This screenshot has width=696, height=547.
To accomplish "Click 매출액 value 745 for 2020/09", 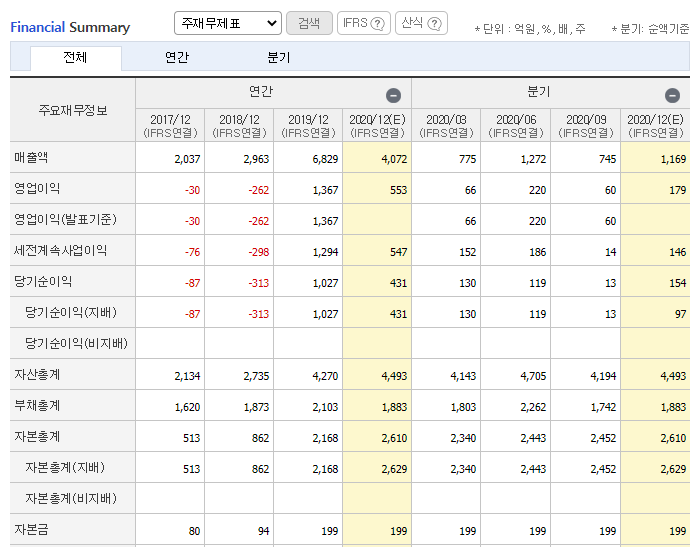I will point(607,159).
